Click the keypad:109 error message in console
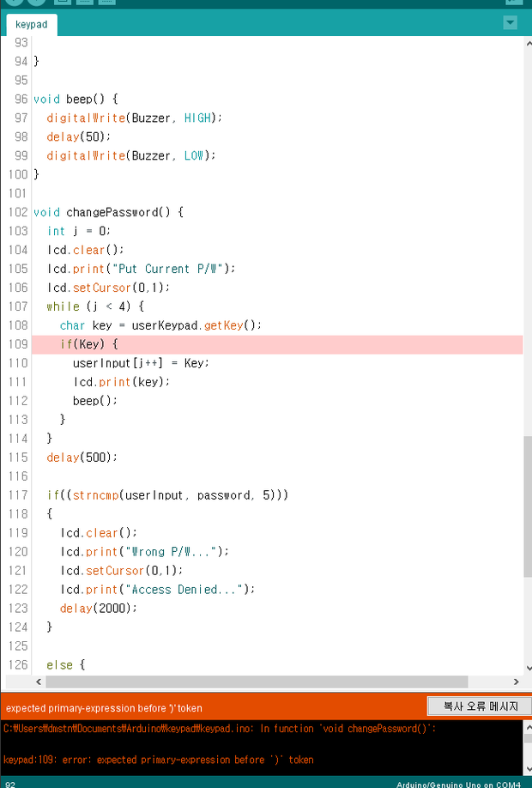Viewport: 532px width, 788px height. [159, 760]
